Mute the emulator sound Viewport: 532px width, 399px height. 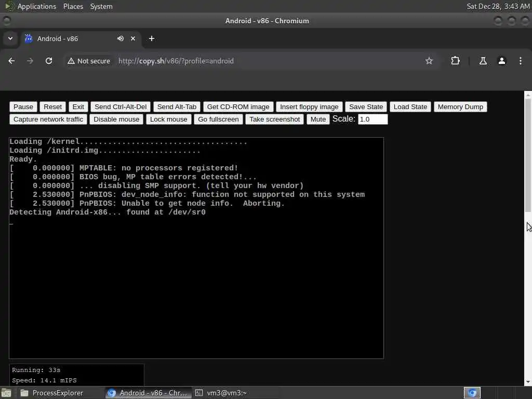tap(318, 119)
